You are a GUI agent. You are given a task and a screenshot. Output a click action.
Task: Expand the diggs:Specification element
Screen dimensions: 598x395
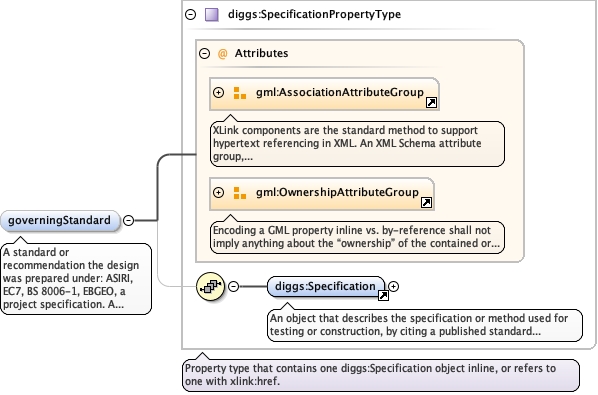(x=394, y=286)
